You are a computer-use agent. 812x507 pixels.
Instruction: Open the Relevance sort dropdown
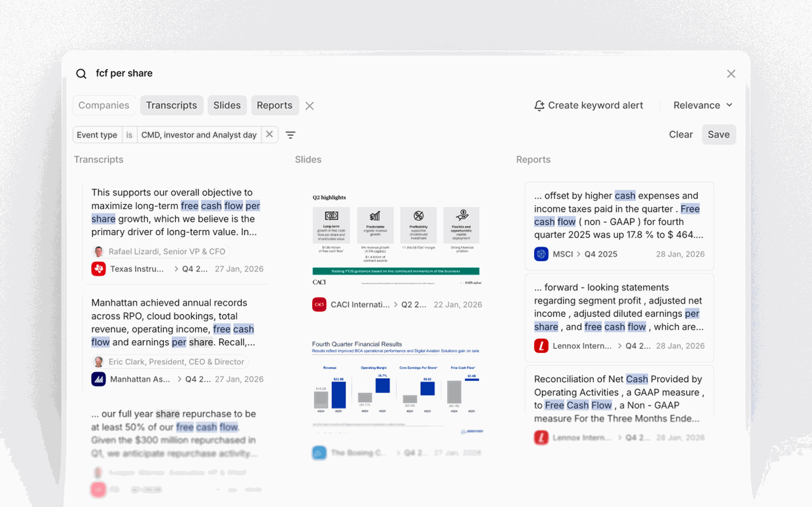pos(702,105)
